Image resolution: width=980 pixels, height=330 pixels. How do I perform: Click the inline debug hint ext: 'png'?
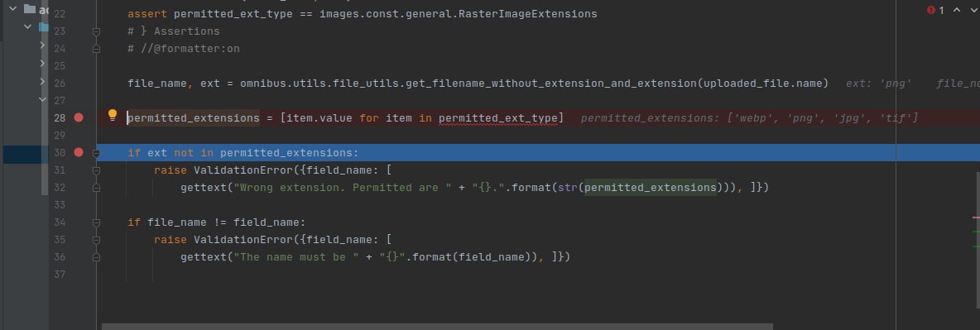[x=878, y=84]
